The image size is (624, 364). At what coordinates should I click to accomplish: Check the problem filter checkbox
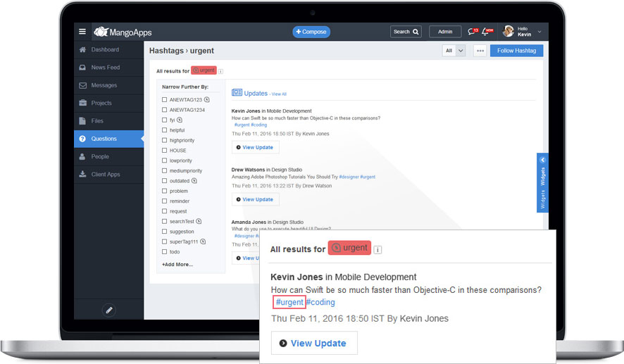[164, 191]
